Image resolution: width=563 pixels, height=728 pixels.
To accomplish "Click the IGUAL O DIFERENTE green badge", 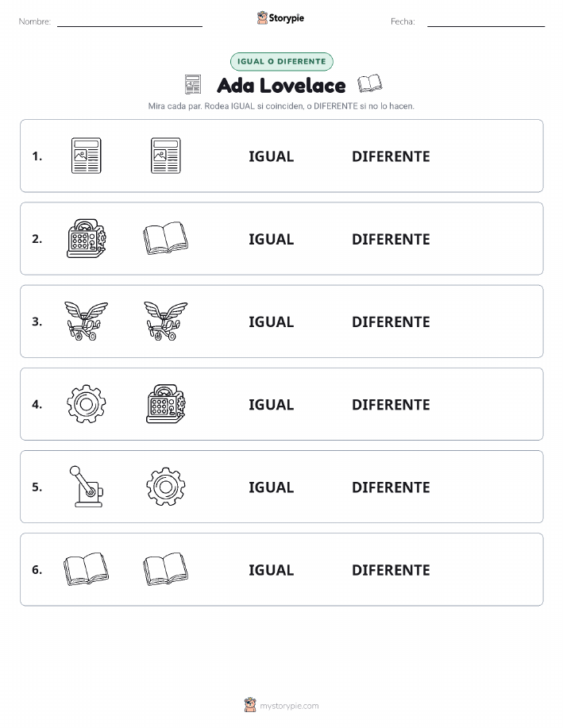I will 281,62.
